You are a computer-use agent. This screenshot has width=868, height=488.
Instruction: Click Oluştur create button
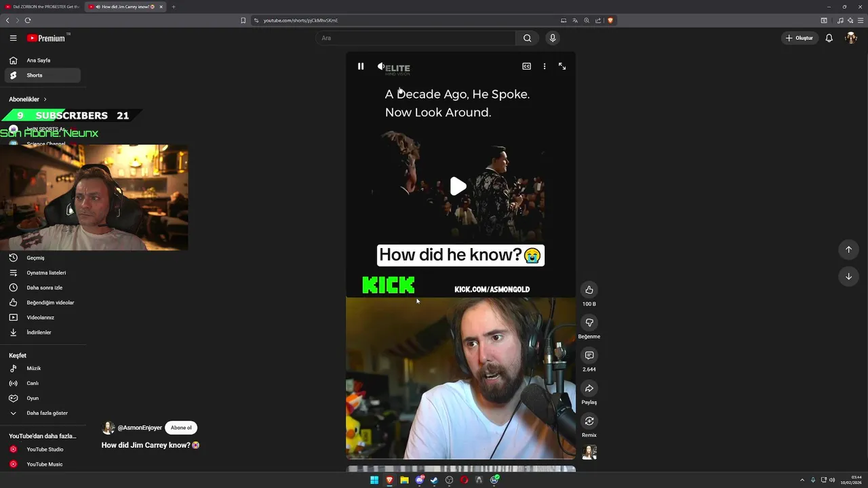pyautogui.click(x=799, y=38)
